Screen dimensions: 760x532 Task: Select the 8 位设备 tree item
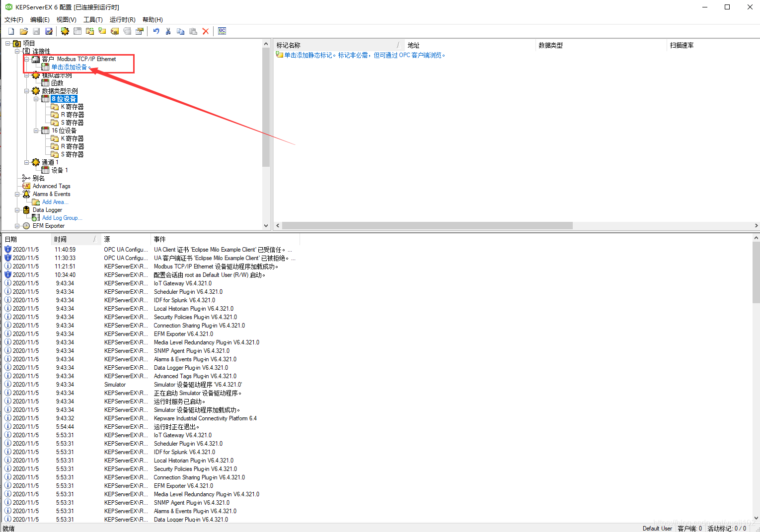coord(64,99)
